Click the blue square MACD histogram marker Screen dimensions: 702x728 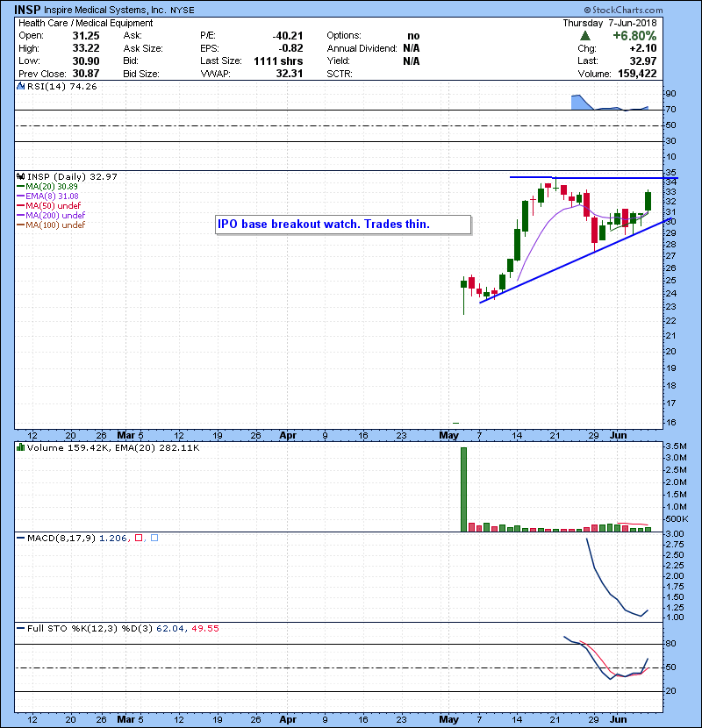pyautogui.click(x=154, y=539)
